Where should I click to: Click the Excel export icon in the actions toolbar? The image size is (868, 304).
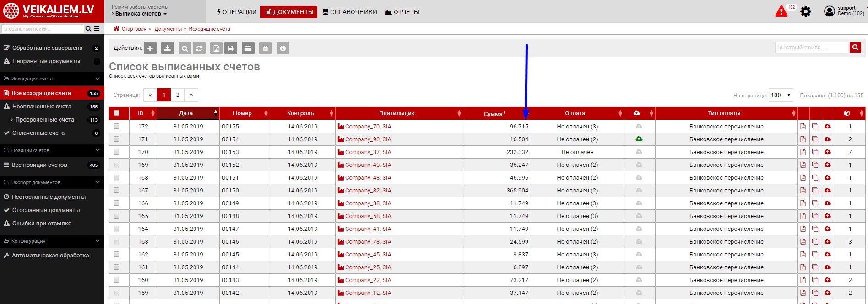[x=217, y=48]
